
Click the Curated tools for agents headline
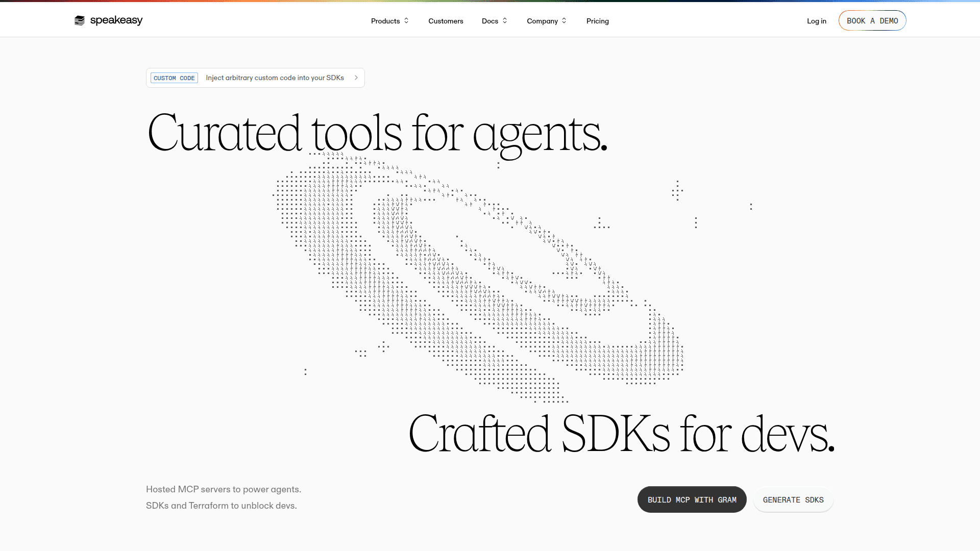377,134
